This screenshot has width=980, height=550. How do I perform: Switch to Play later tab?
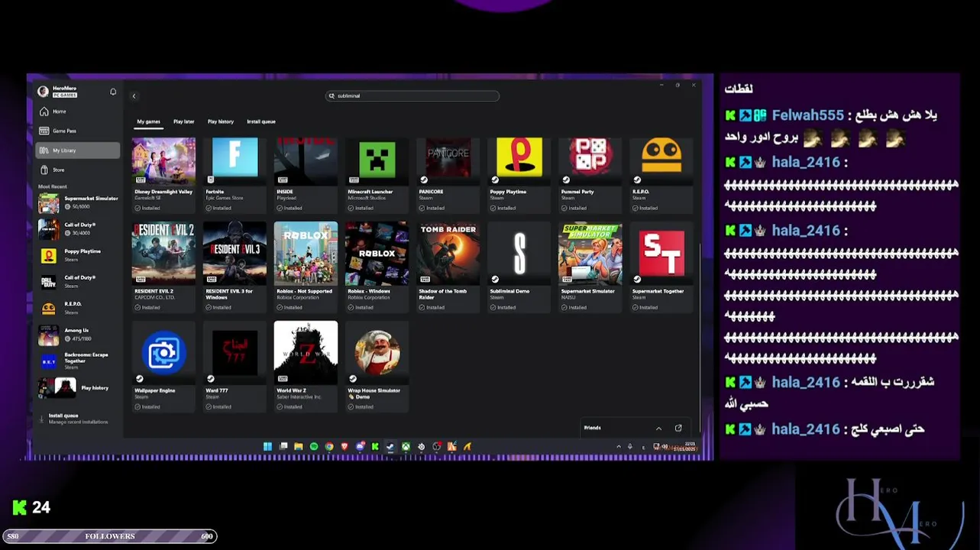pos(183,121)
